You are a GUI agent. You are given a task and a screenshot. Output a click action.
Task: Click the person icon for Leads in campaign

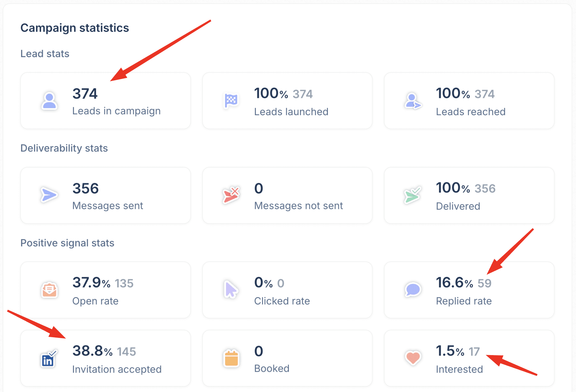[x=49, y=101]
